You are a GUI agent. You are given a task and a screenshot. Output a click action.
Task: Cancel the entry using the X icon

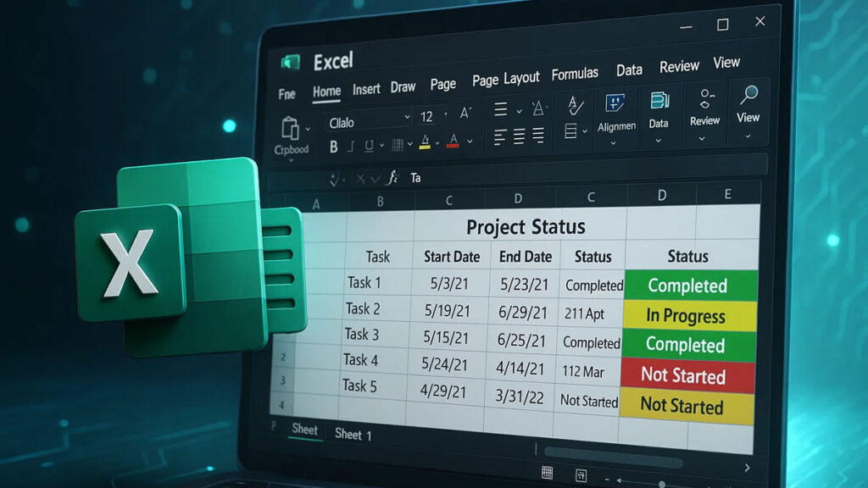click(360, 176)
